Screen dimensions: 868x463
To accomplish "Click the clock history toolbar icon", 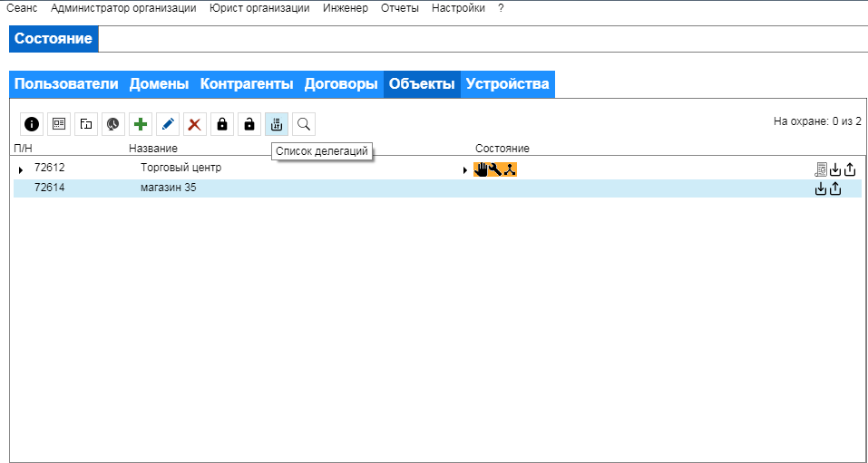I will [113, 124].
